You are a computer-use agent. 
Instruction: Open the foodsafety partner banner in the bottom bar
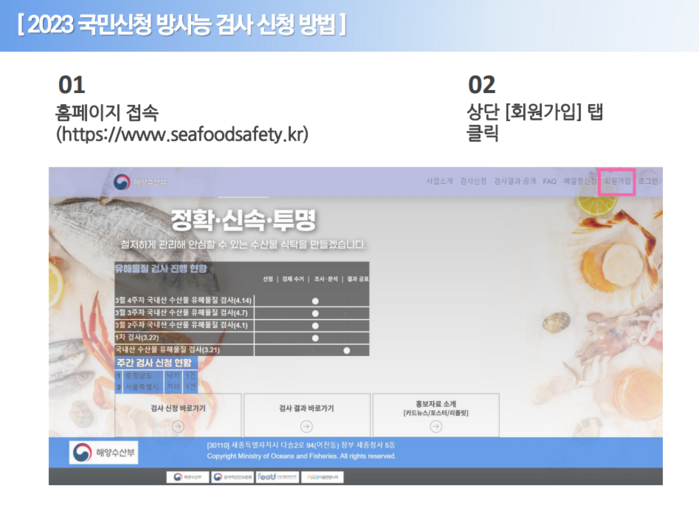click(x=277, y=477)
